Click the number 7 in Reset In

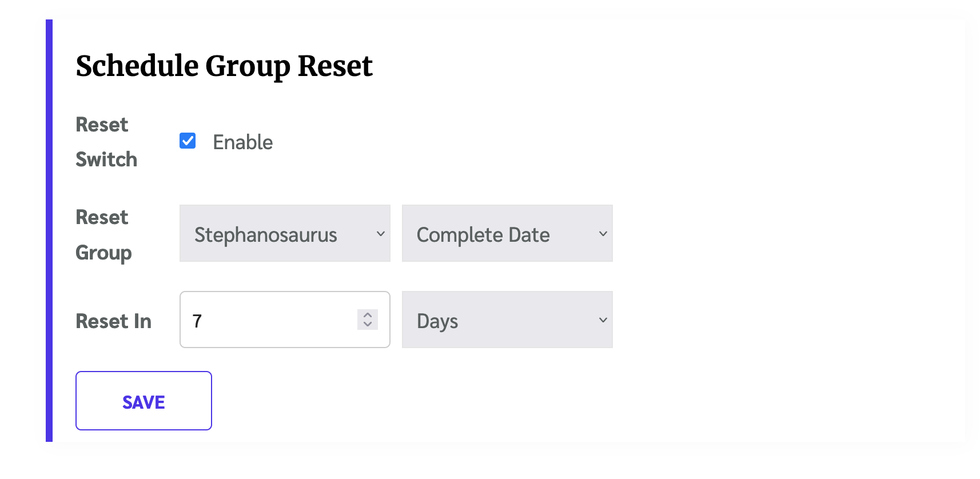click(197, 321)
